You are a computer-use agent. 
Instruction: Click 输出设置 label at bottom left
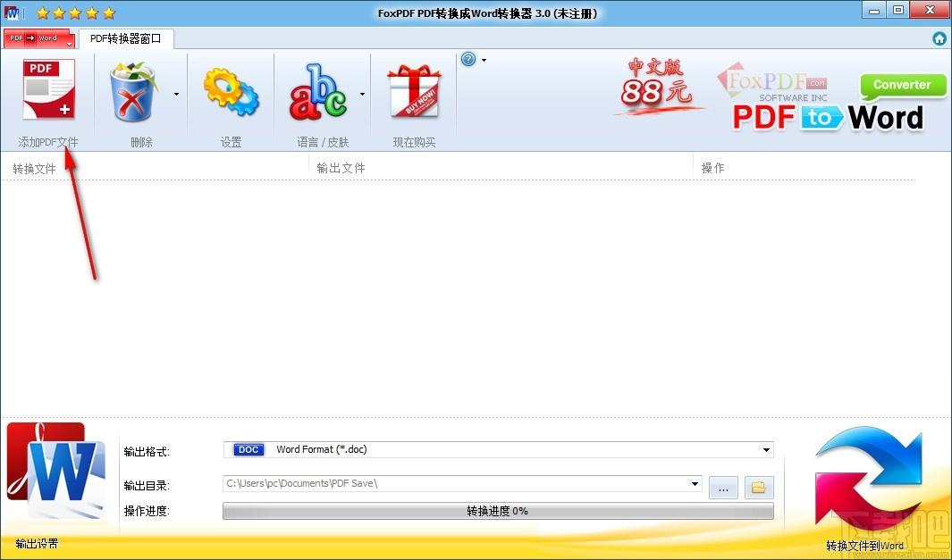(x=37, y=544)
